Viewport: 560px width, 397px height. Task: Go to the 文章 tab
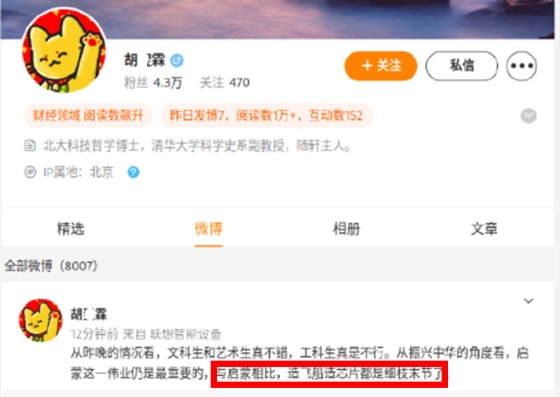[484, 229]
